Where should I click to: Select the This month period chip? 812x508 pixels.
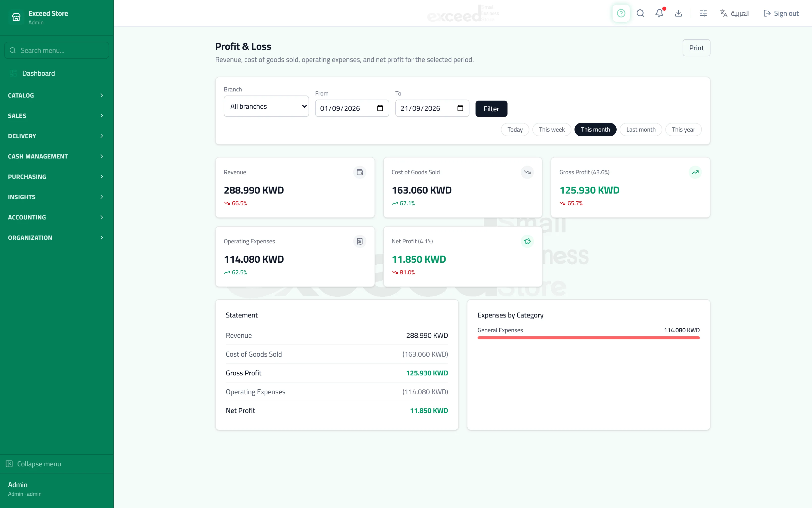(595, 130)
